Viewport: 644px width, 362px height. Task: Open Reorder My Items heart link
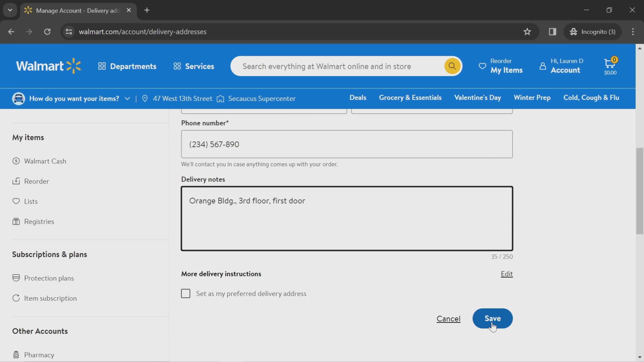(500, 66)
